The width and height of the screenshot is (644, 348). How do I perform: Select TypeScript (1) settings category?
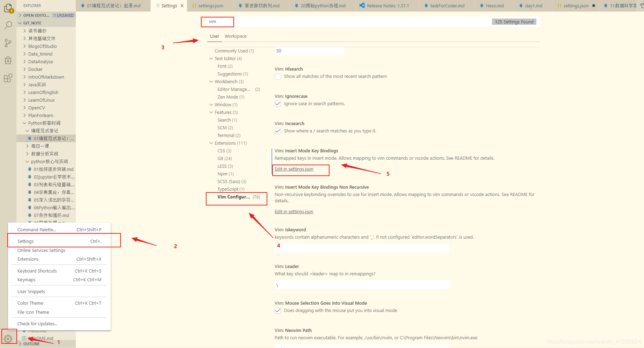pos(231,189)
